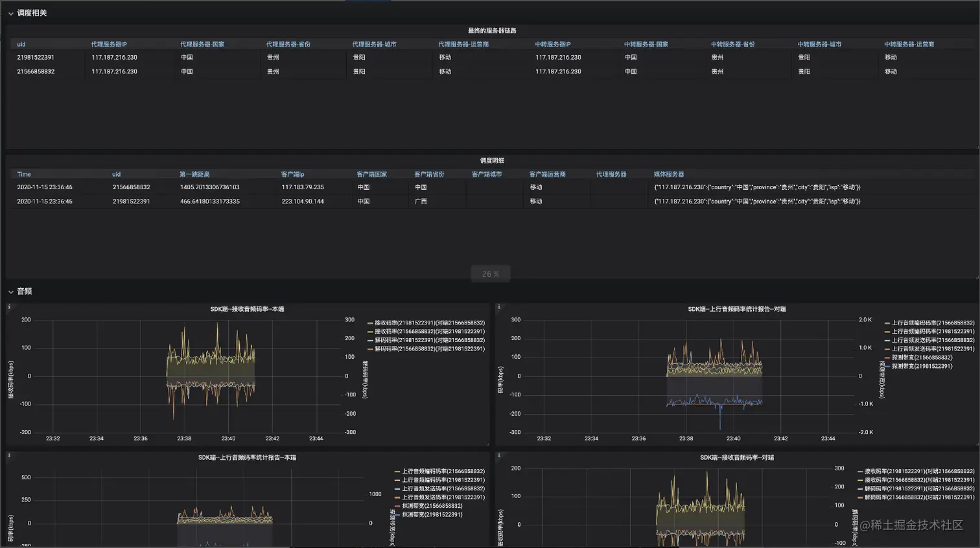This screenshot has height=548, width=980.
Task: Select distance value 466.64180133173335
Action: [210, 201]
